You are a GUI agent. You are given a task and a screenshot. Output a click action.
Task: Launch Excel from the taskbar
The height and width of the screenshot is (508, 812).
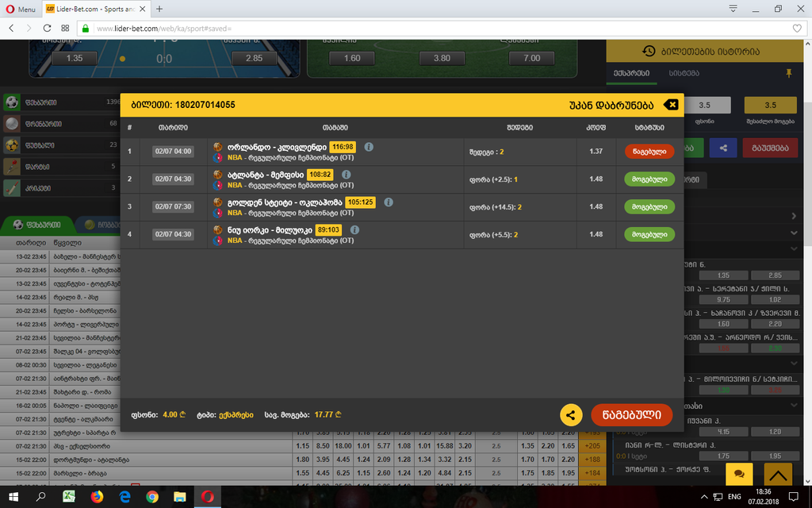[69, 497]
